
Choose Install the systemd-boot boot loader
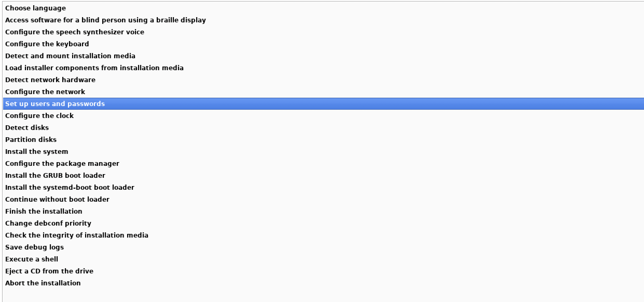pos(70,187)
